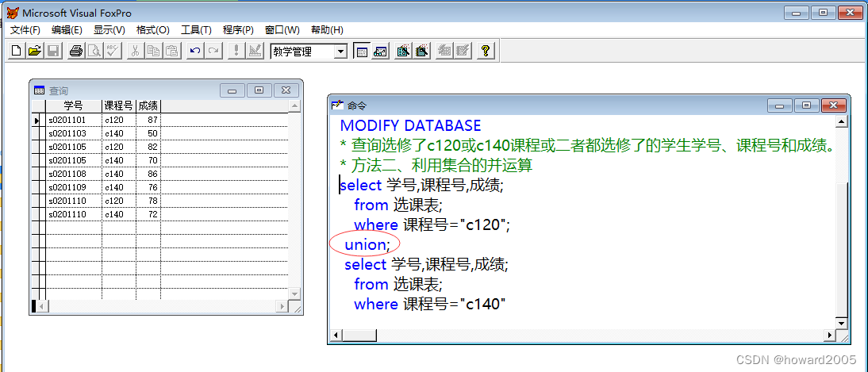Click the Cut scissors icon

coord(135,51)
